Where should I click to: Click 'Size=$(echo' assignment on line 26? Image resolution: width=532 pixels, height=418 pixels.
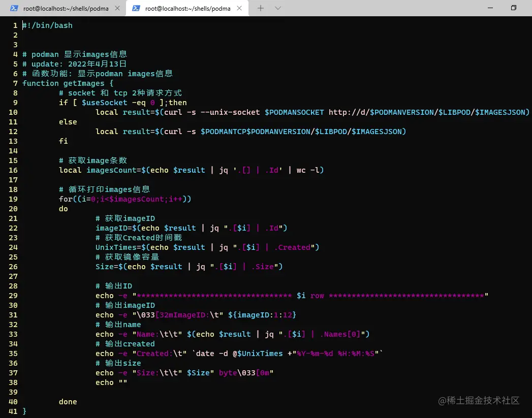point(120,267)
